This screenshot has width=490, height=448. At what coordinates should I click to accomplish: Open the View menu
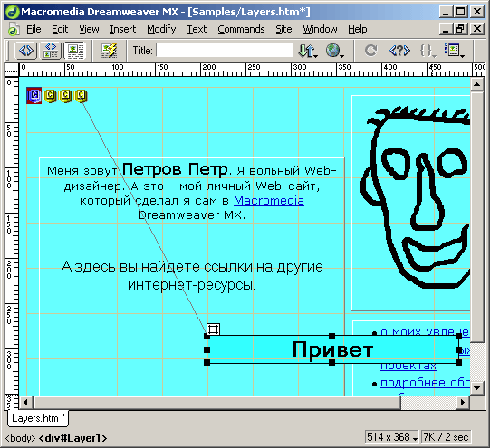89,29
